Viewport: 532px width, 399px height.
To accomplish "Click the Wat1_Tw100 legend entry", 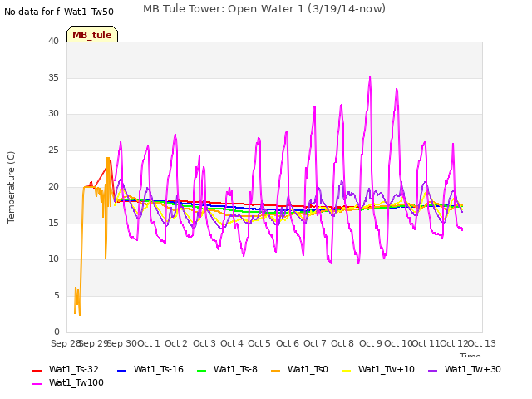I will [x=68, y=382].
